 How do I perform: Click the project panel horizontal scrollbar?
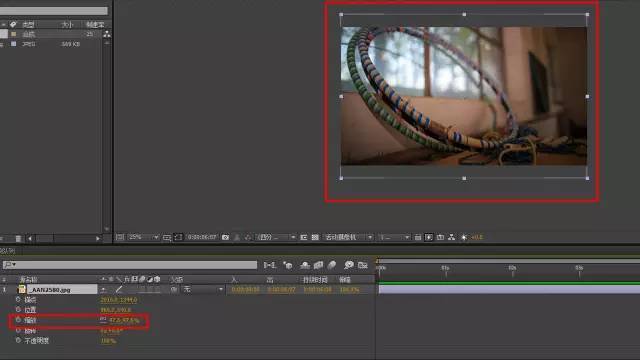(x=64, y=238)
